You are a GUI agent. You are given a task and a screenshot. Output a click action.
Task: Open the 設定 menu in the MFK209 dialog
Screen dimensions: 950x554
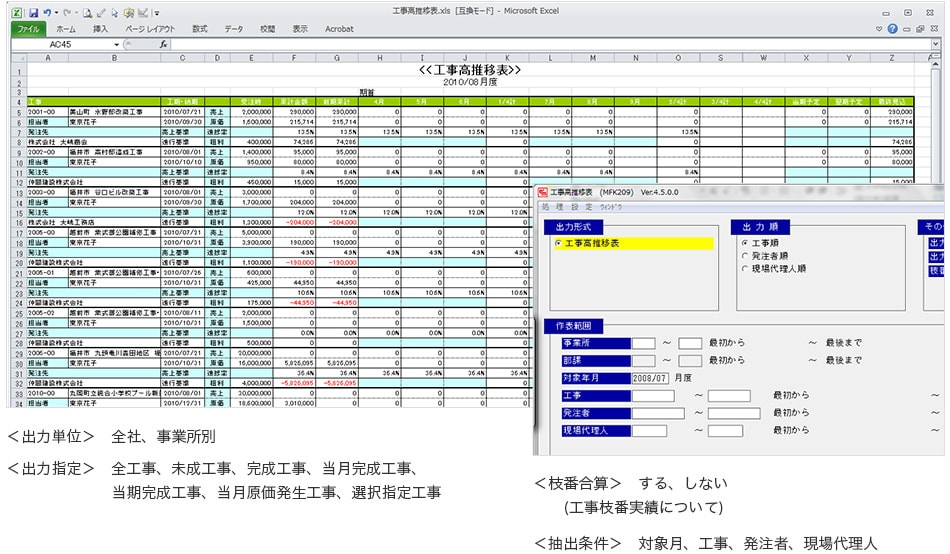click(581, 207)
